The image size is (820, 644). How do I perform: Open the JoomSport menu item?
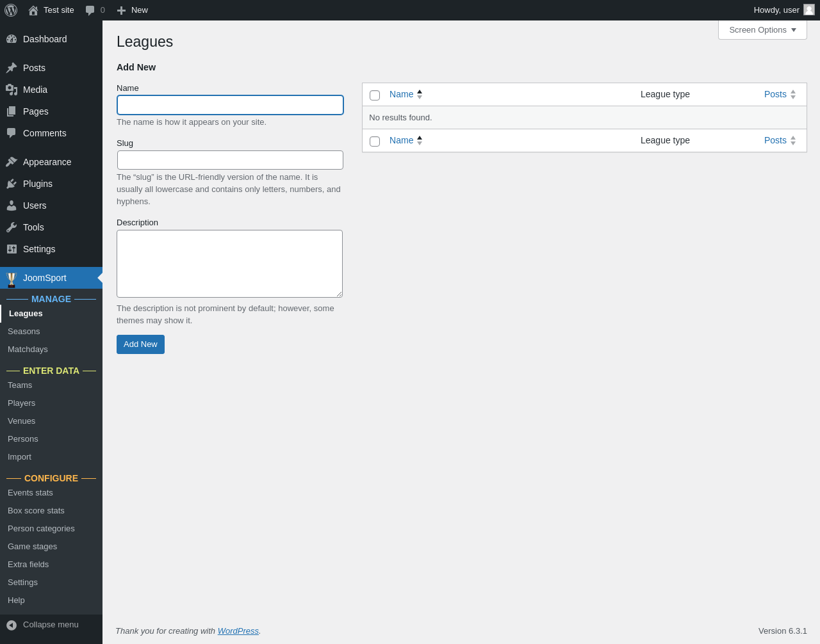point(51,278)
